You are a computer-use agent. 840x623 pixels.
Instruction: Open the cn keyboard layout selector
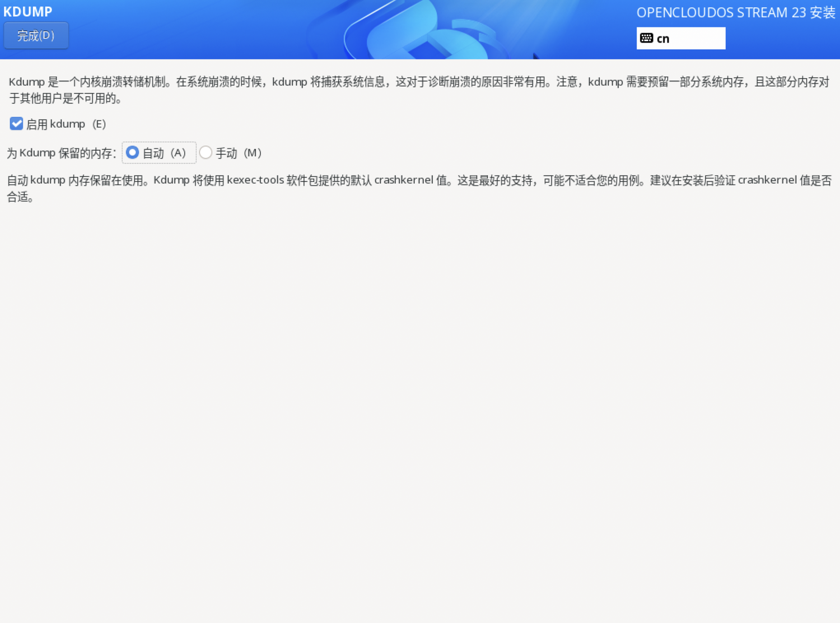681,38
